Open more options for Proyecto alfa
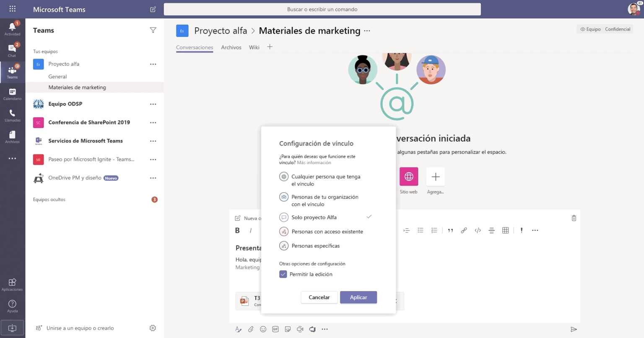 tap(153, 64)
